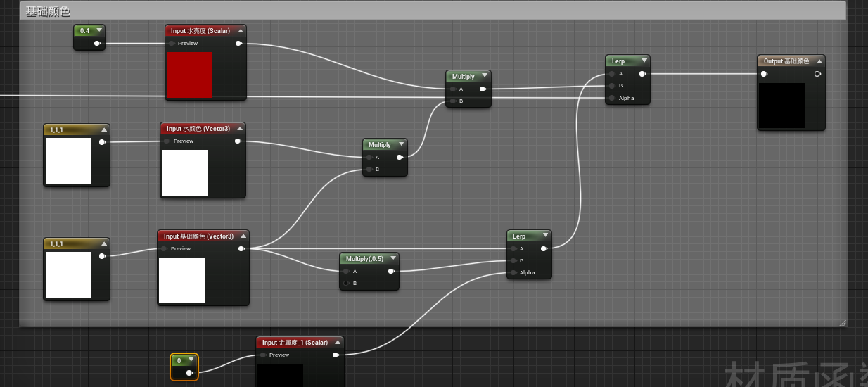Collapse the Input 水颜色 (Vector3) node preview

point(241,129)
